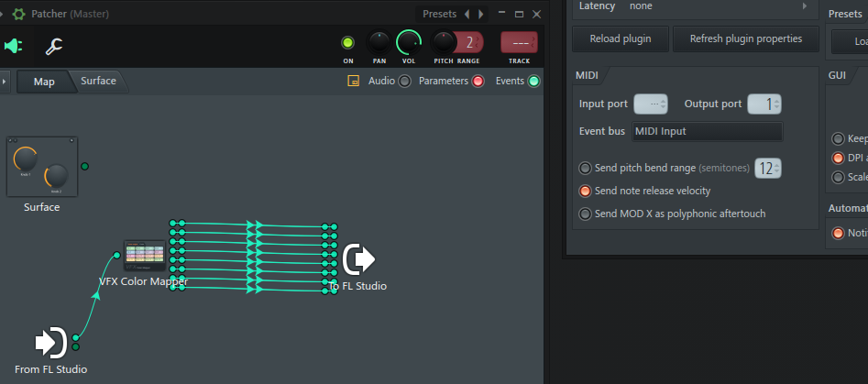Open the Patcher gear menu icon
The image size is (868, 384).
pos(19,14)
